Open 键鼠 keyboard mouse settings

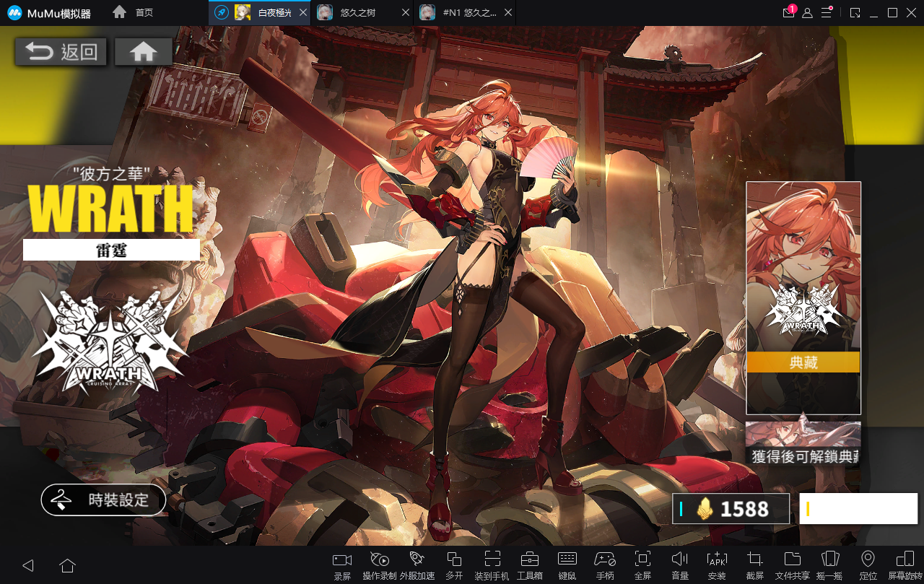567,566
